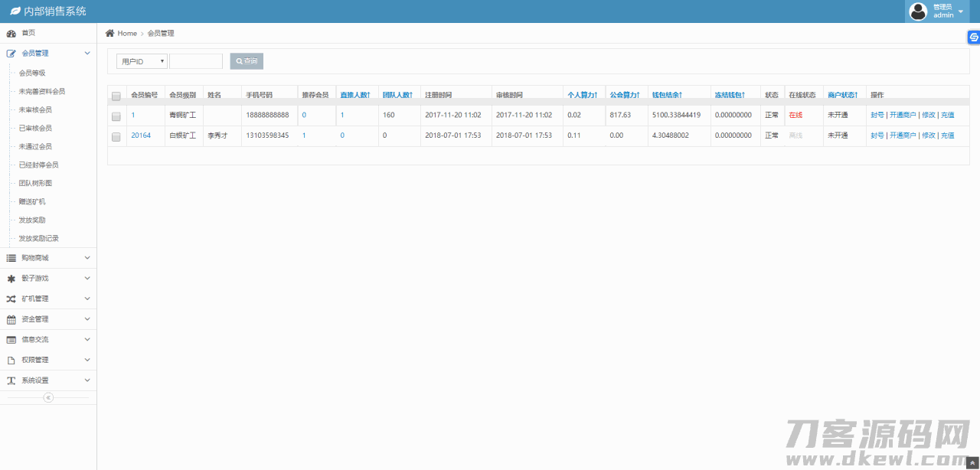Open 团队树形图 in the sidebar submenu

pos(35,183)
